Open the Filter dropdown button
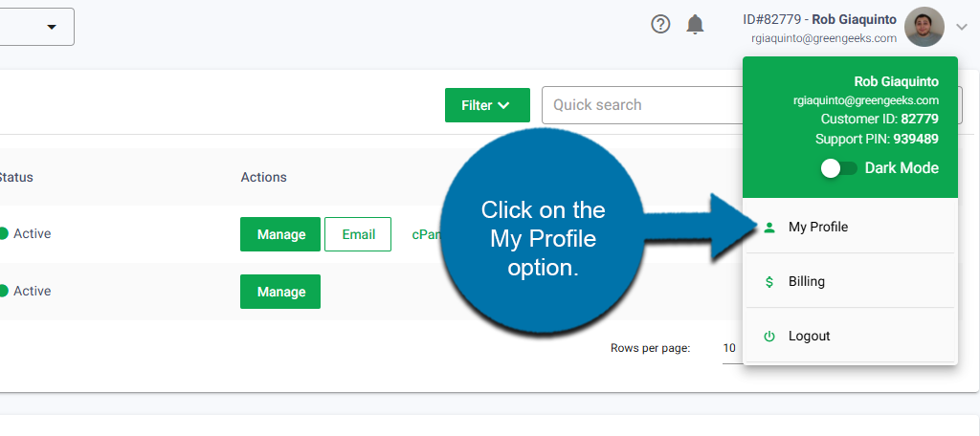Image resolution: width=980 pixels, height=436 pixels. [487, 105]
